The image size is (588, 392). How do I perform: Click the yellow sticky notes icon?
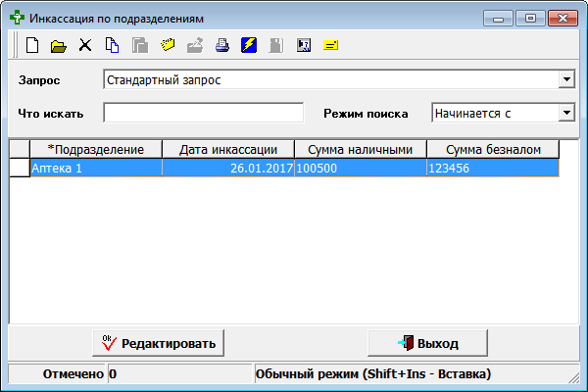point(167,45)
